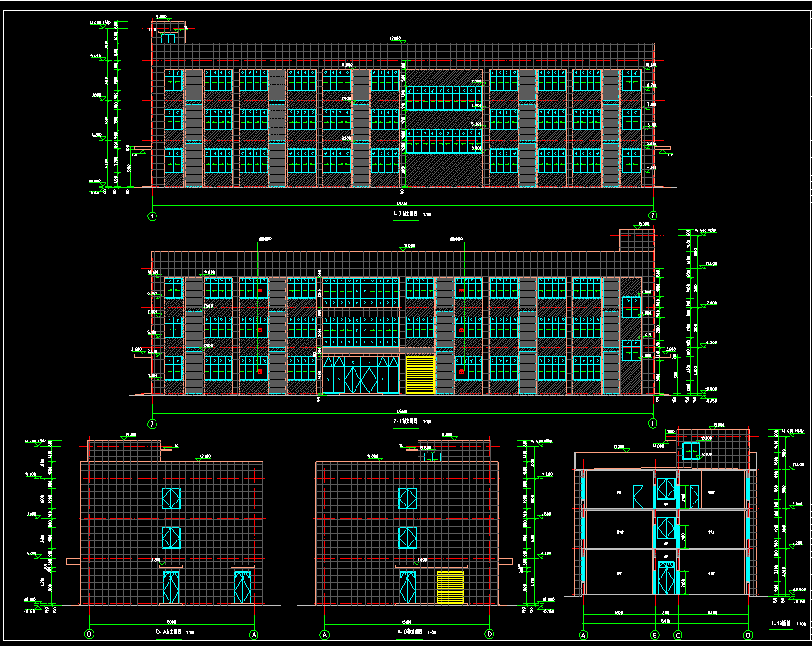The image size is (812, 646).
Task: Click axis bubble C under the section drawing
Action: click(x=678, y=635)
